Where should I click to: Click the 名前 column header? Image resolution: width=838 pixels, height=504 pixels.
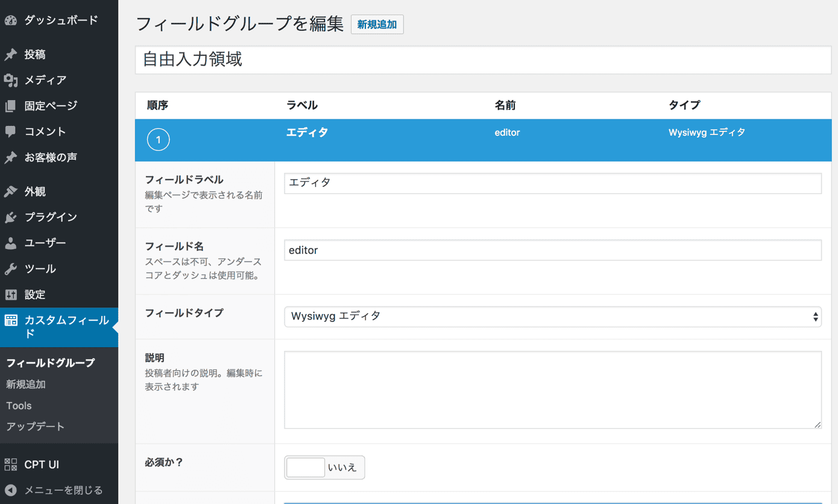(x=505, y=106)
